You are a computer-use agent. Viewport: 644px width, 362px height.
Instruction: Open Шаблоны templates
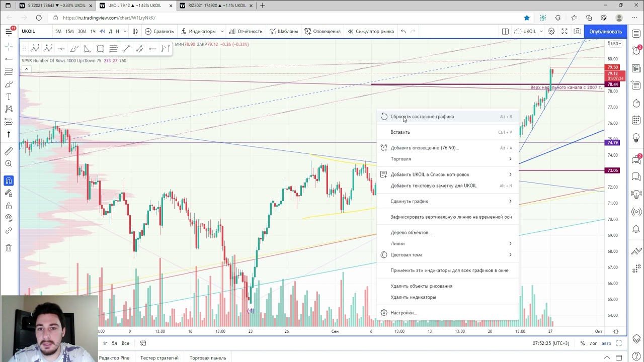283,31
